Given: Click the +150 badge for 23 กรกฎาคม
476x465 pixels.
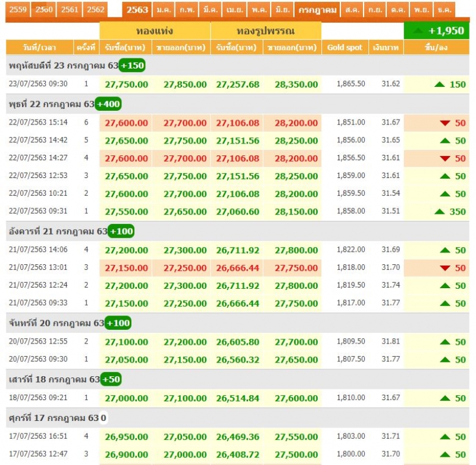Looking at the screenshot, I should click(132, 65).
